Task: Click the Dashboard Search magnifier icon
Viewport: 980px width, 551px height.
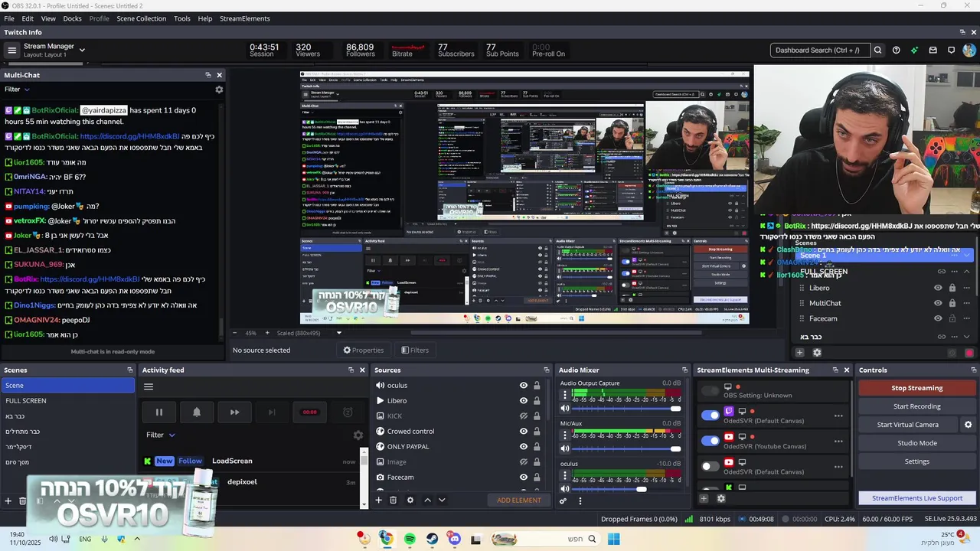Action: point(877,51)
